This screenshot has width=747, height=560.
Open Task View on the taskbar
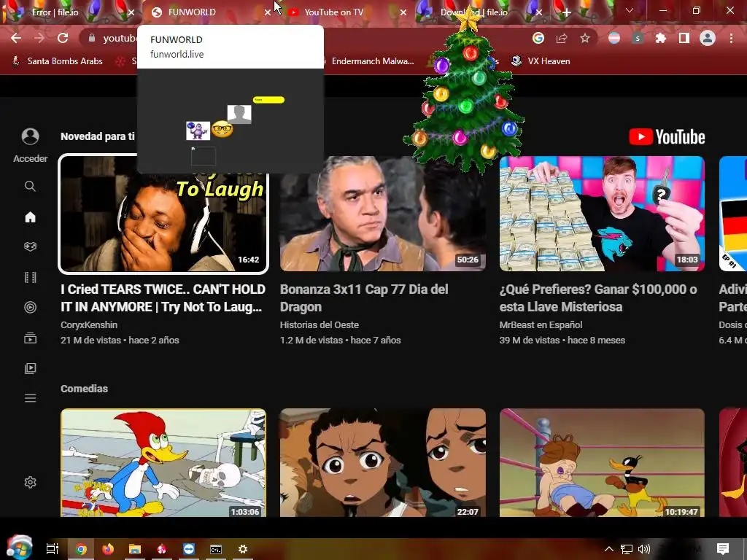click(53, 549)
